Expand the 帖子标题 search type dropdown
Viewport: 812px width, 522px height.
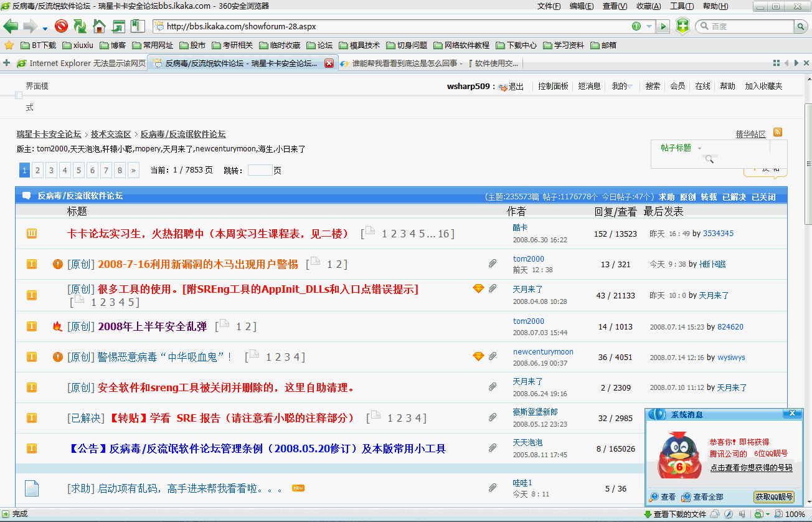(699, 148)
